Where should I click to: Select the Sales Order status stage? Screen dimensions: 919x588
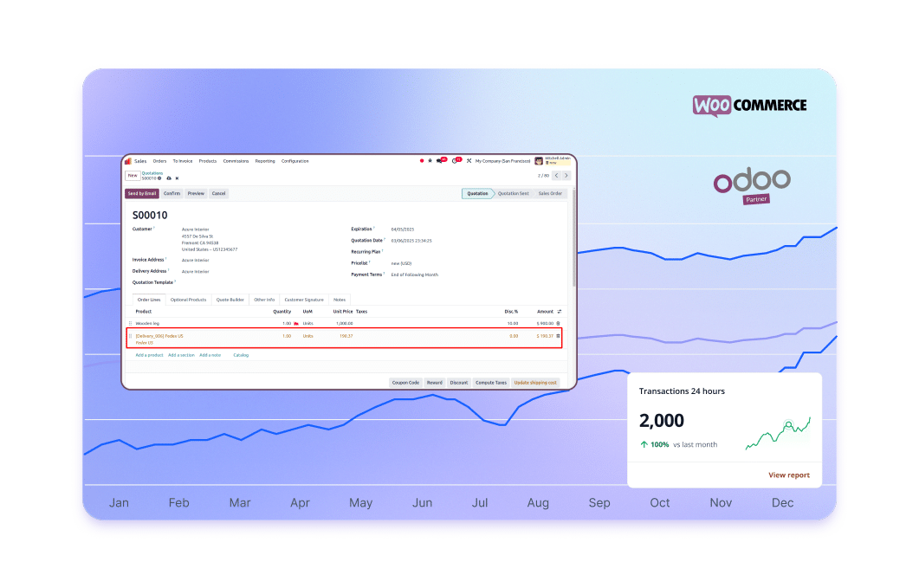tap(550, 193)
